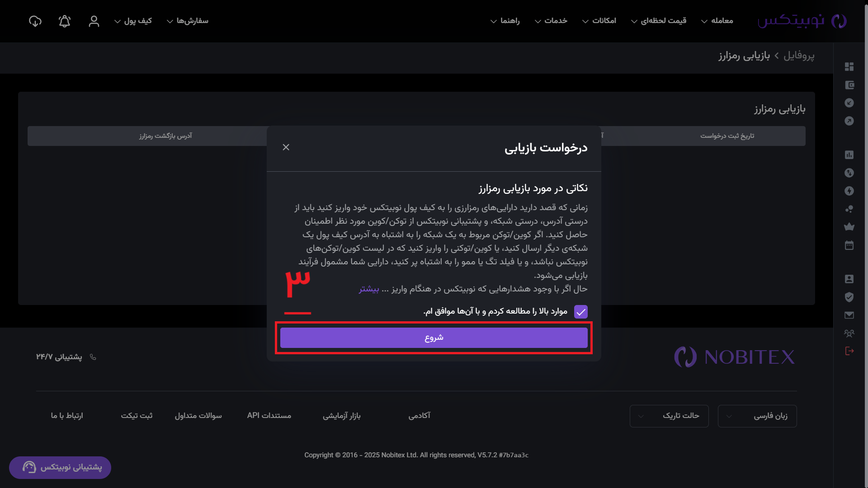Click the agreement label موارد بالا را مطالعه کردم
Screen dimensions: 868x488
coord(495,311)
